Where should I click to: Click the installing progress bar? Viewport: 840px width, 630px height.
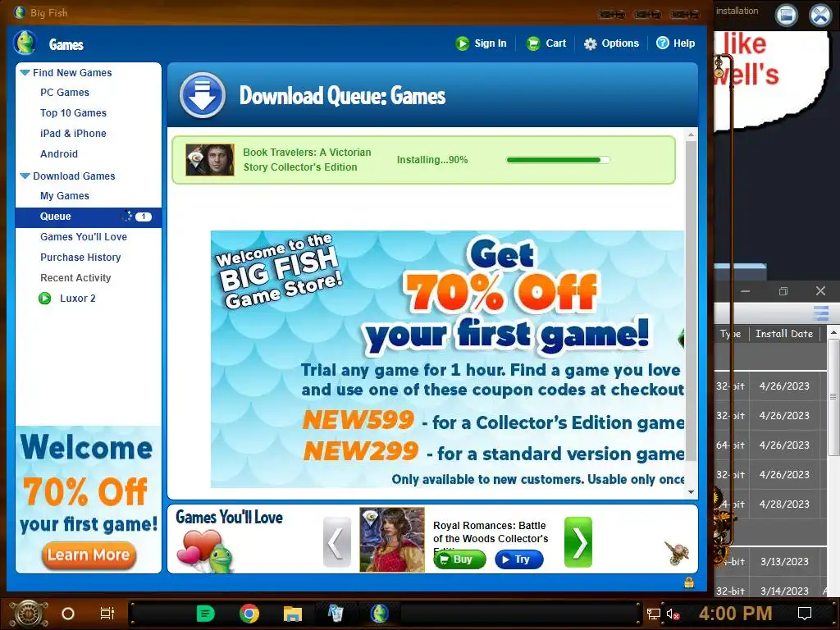coord(558,160)
